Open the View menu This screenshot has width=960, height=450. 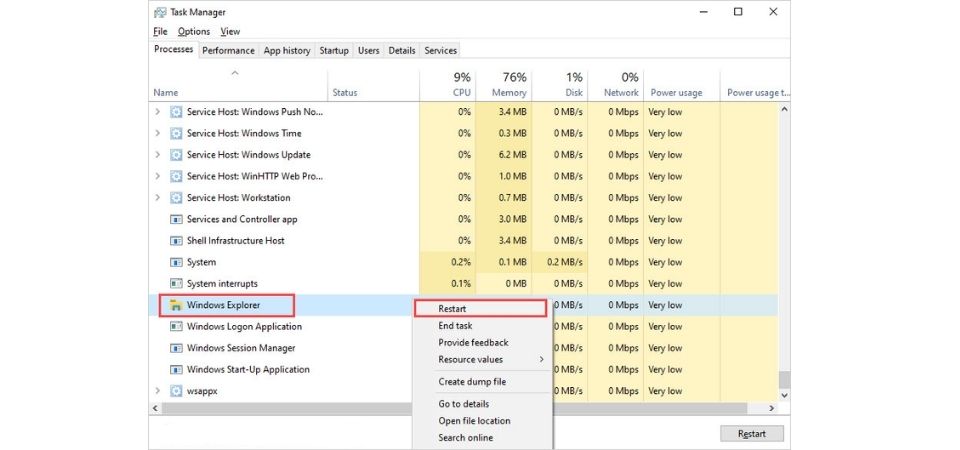[231, 31]
